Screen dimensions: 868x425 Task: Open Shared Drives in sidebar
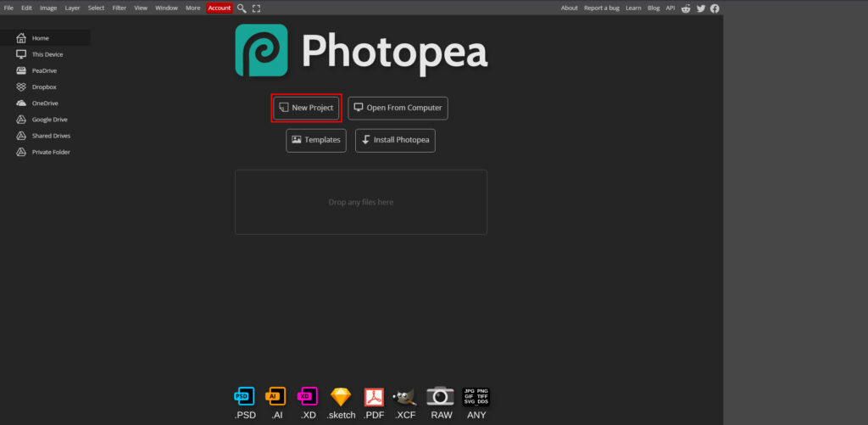point(46,136)
